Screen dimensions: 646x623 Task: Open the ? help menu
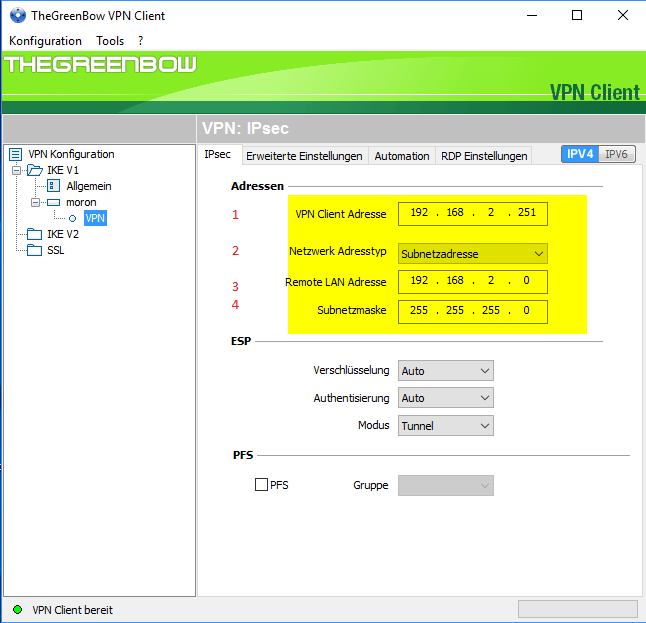[140, 41]
